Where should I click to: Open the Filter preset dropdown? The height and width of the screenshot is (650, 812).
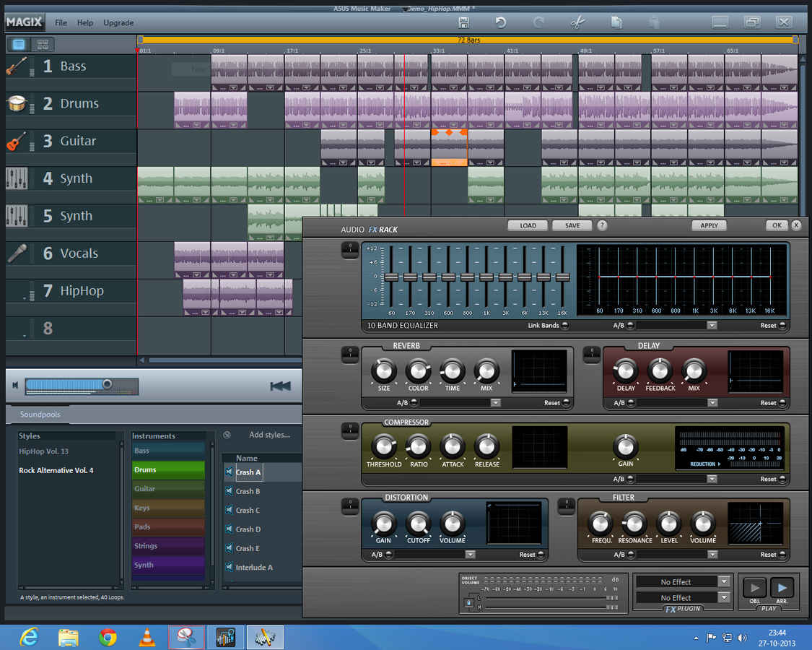[712, 555]
